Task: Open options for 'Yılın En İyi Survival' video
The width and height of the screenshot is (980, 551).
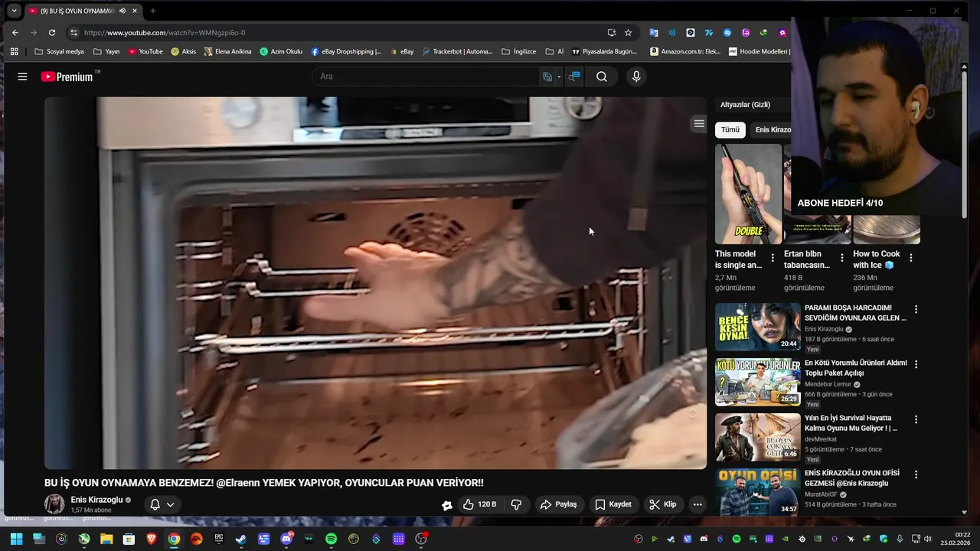Action: (x=916, y=419)
